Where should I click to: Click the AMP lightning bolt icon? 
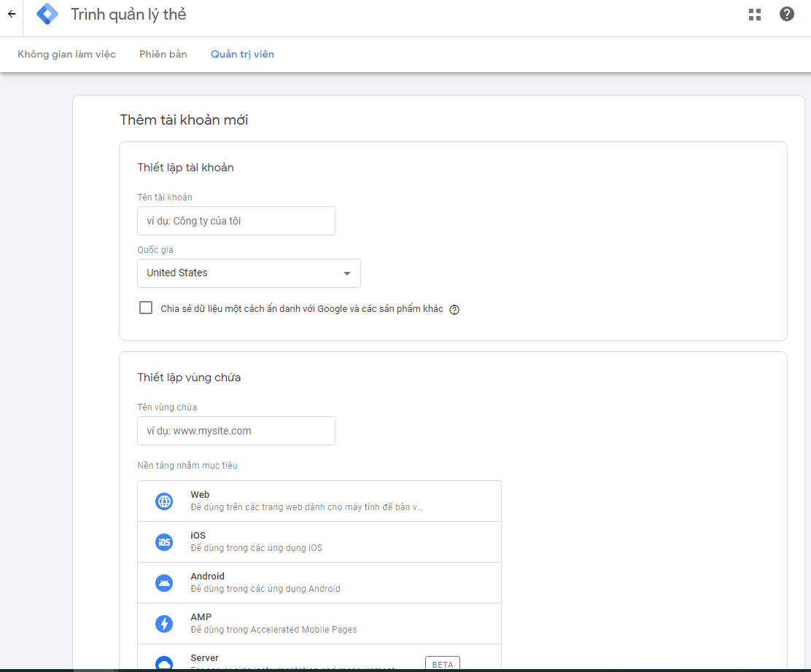164,624
